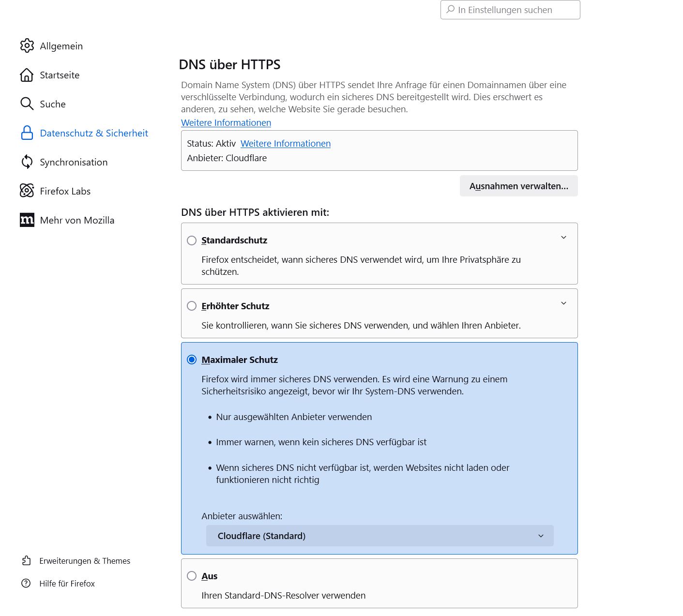Open Datenschutz & Sicherheit category
Screen dimensions: 683x616
tap(84, 133)
